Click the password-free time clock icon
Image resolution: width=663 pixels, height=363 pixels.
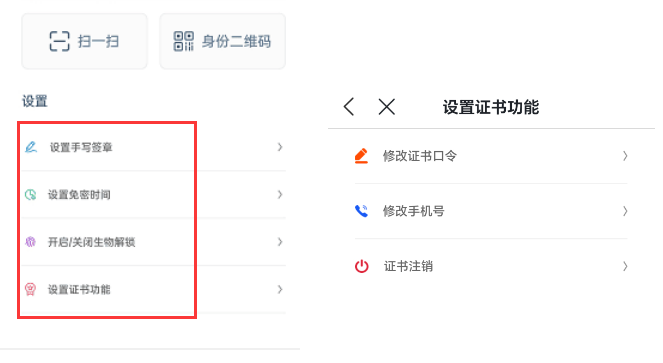click(x=30, y=195)
